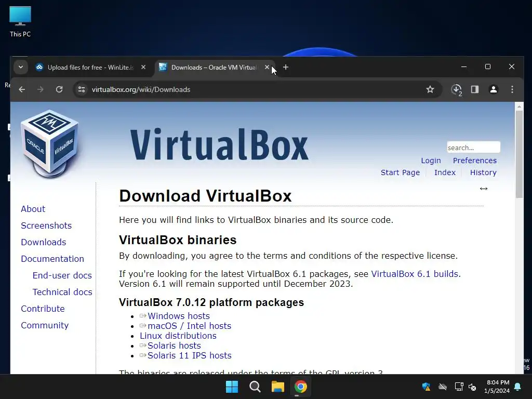Open Technical docs in the sidebar
The image size is (532, 399).
coord(62,292)
